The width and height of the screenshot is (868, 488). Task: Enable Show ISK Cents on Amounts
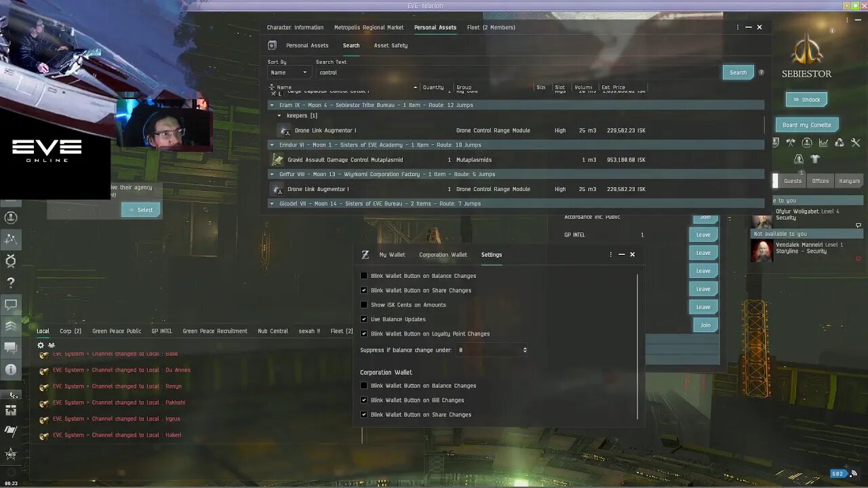(363, 305)
